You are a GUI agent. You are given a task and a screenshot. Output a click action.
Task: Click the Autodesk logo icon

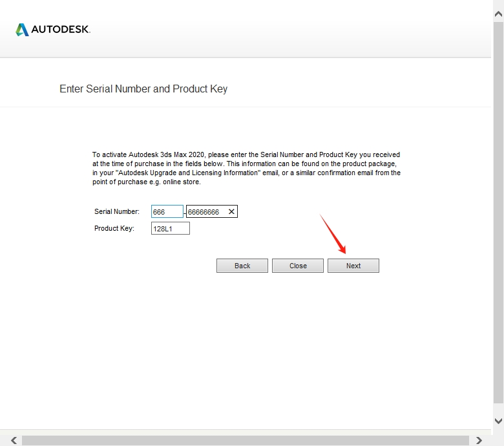[x=22, y=30]
